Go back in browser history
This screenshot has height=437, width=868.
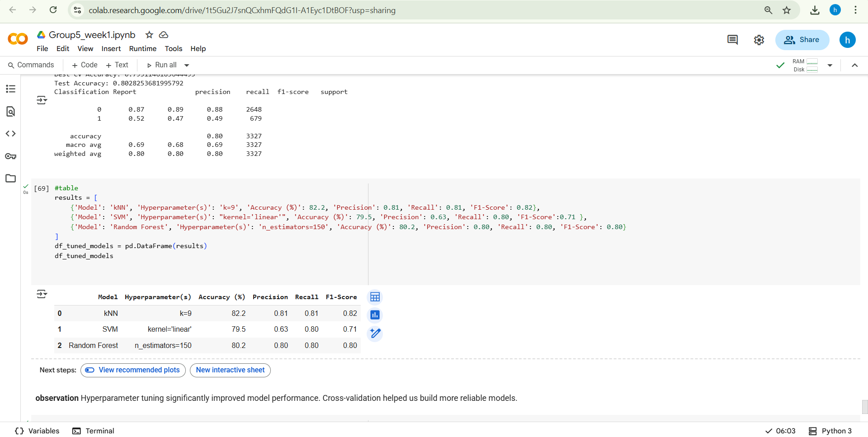tap(13, 10)
